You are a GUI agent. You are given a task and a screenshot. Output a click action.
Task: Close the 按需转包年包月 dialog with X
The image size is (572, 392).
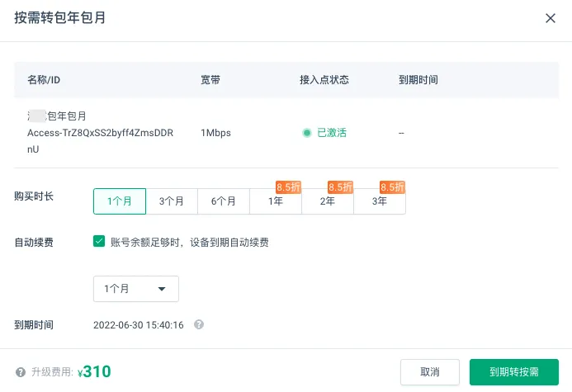pyautogui.click(x=550, y=18)
